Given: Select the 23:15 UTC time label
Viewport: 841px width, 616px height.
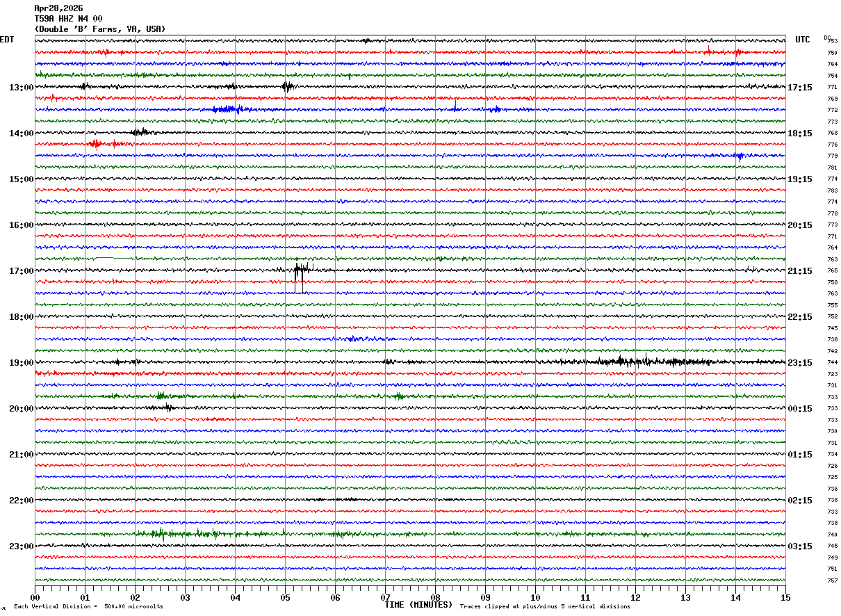Looking at the screenshot, I should tap(799, 363).
